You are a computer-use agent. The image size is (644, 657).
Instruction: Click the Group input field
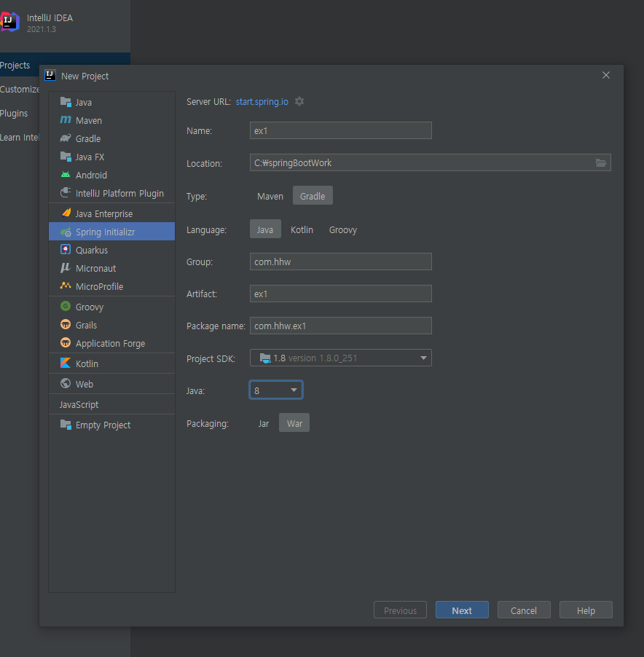(341, 261)
